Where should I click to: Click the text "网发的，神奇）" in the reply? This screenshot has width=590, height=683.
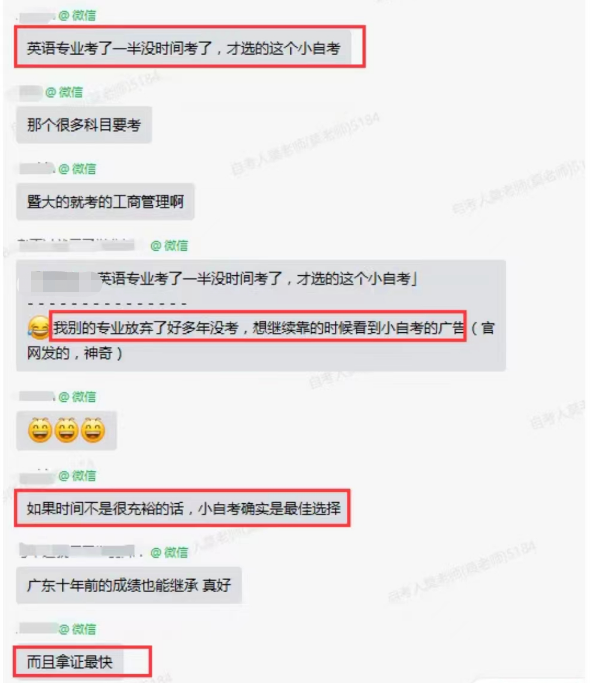tap(75, 353)
